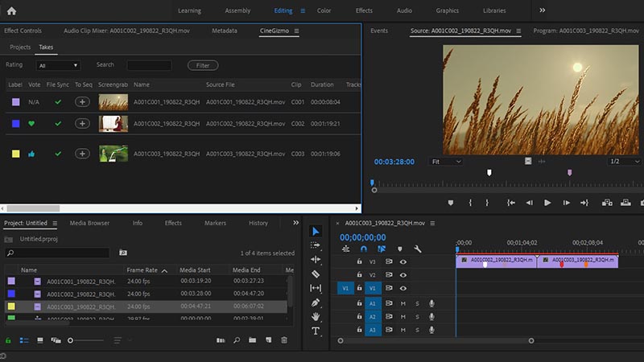
Task: Go to Out point in Source monitor
Action: (x=584, y=203)
